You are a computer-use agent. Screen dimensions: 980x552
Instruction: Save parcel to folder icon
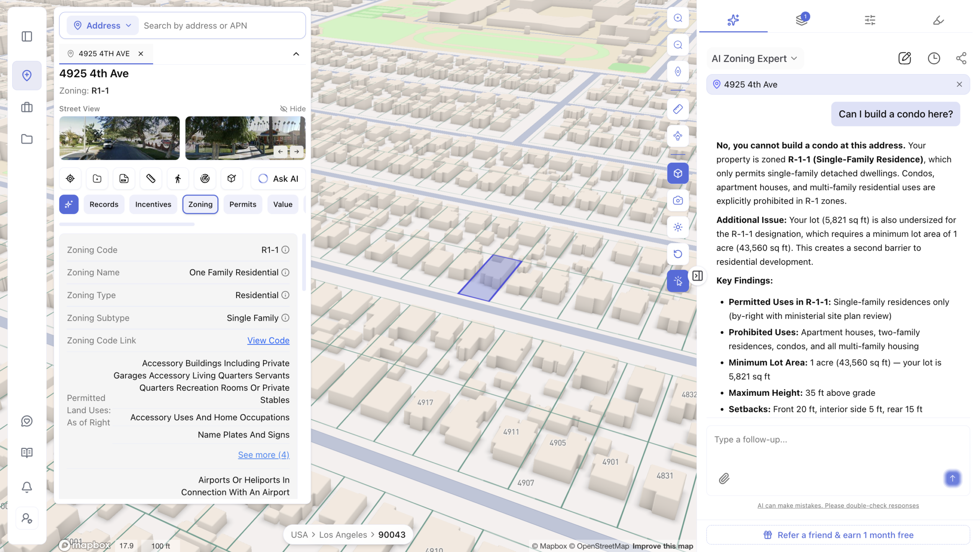click(x=97, y=178)
